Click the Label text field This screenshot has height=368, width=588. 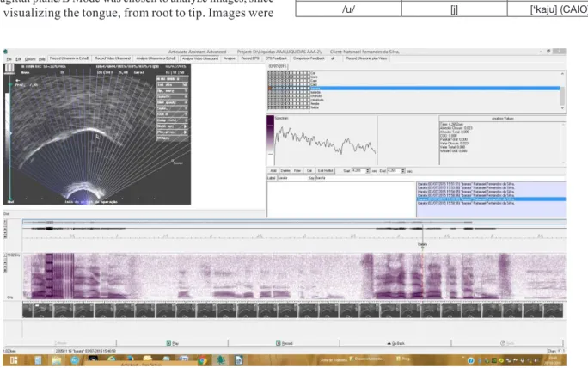(291, 178)
